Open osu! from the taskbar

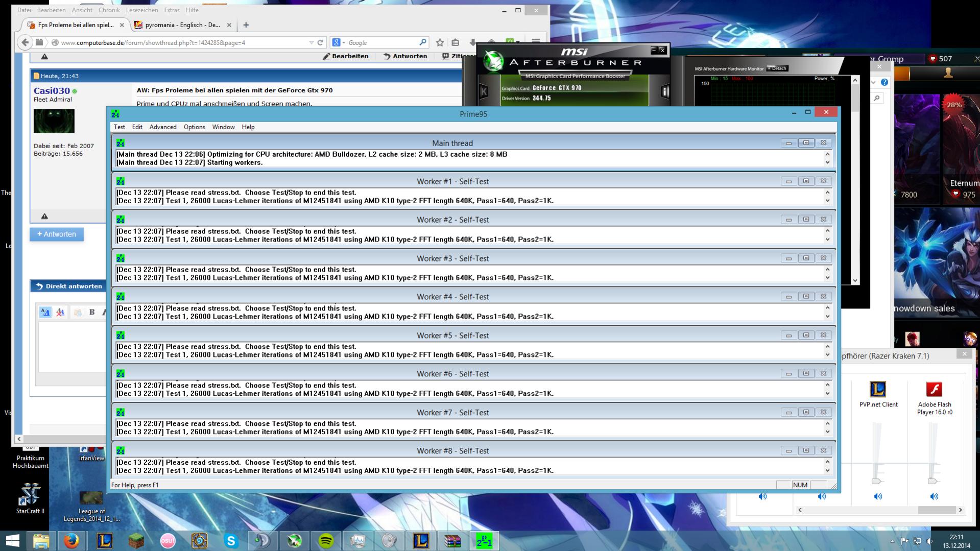(x=168, y=540)
